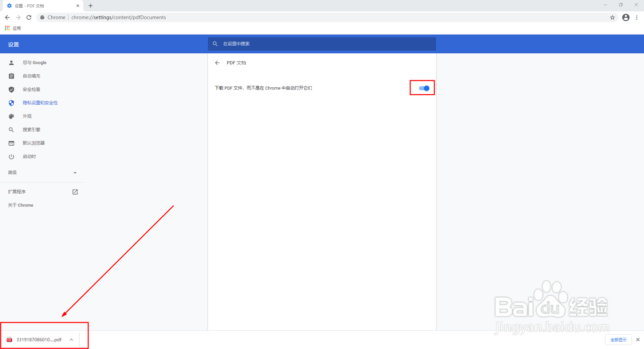Screen dimensions: 644x349
Task: Click the blue shield icon for 隐私设置和安全性
Action: coord(11,103)
